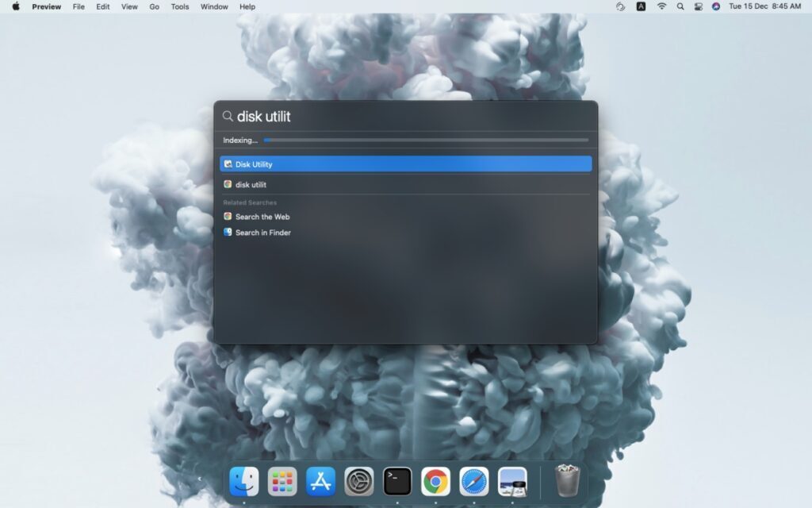Click the Wi-Fi icon in the menu bar
This screenshot has height=508, width=812.
tap(661, 7)
